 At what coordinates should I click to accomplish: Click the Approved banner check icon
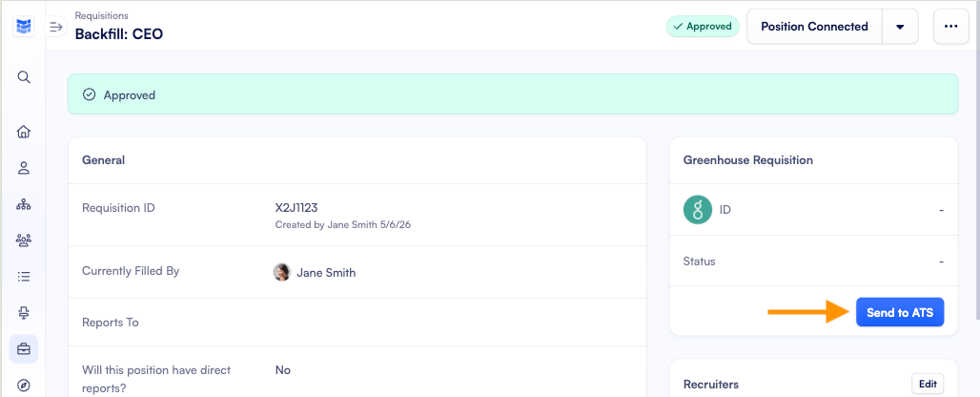[x=90, y=95]
